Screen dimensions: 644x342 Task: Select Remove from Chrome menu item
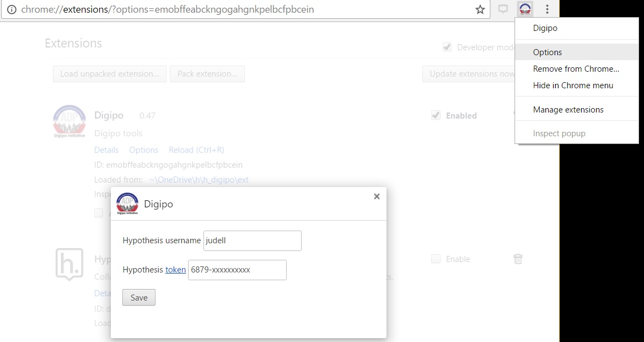pyautogui.click(x=577, y=68)
